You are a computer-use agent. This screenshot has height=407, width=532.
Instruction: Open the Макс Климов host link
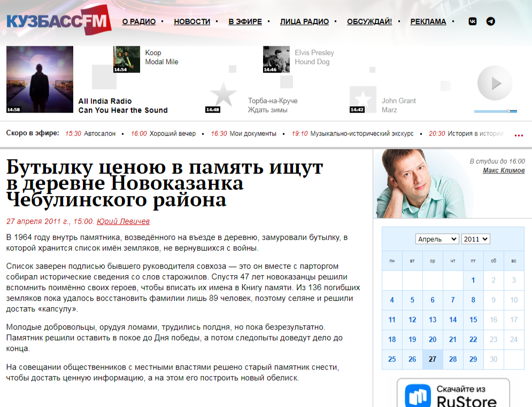[x=504, y=170]
